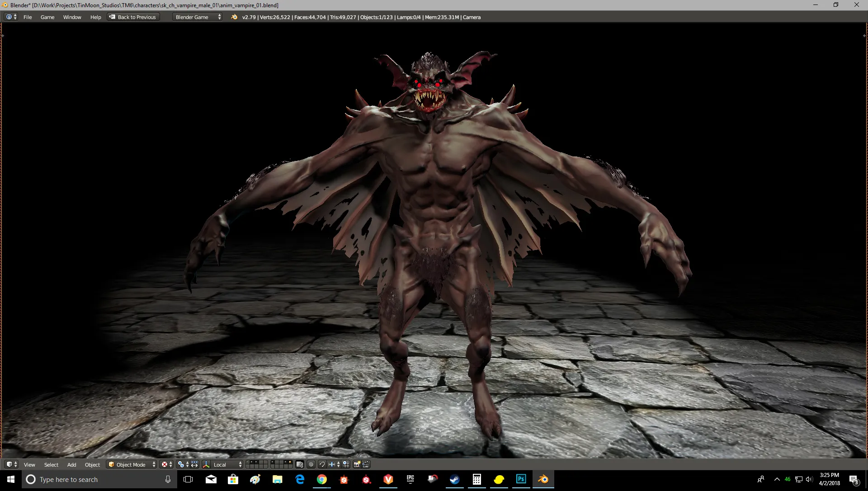This screenshot has width=868, height=491.
Task: Click the manipulate center points icon
Action: coord(194,464)
